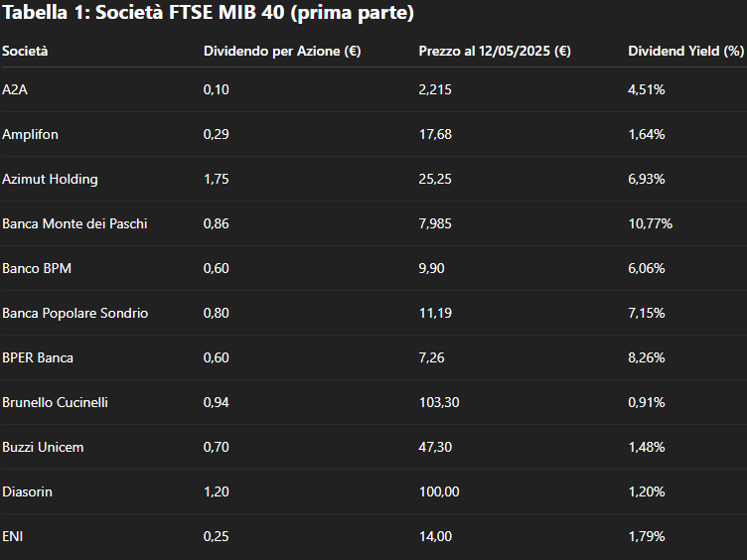Viewport: 747px width, 560px height.
Task: Select the 103,30 price value
Action: (x=439, y=402)
